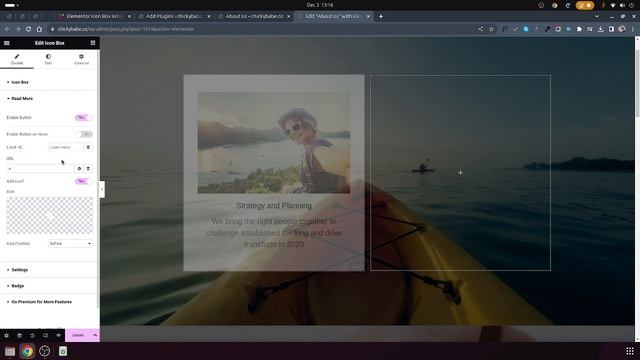
Task: Toggle the Add icon switch
Action: tap(83, 181)
